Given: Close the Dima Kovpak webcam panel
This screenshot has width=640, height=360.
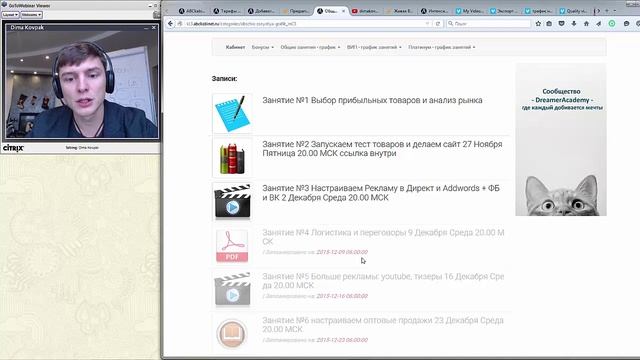Looking at the screenshot, I should coord(153,27).
